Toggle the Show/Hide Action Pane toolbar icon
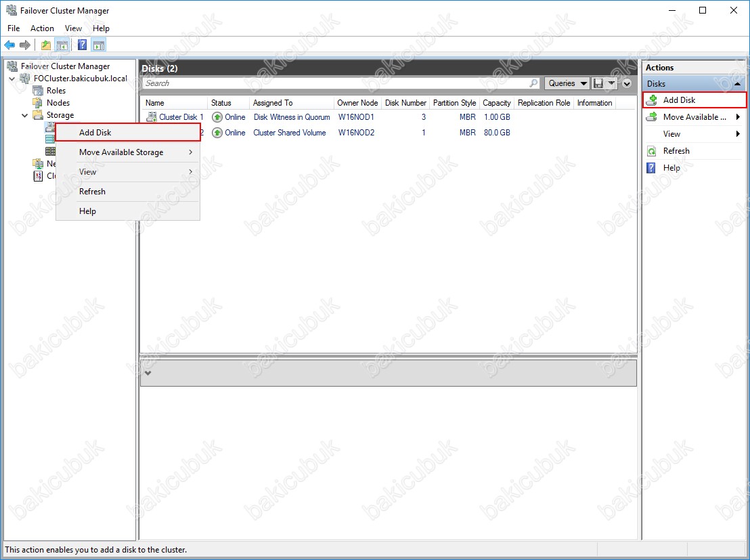750x560 pixels. point(99,45)
